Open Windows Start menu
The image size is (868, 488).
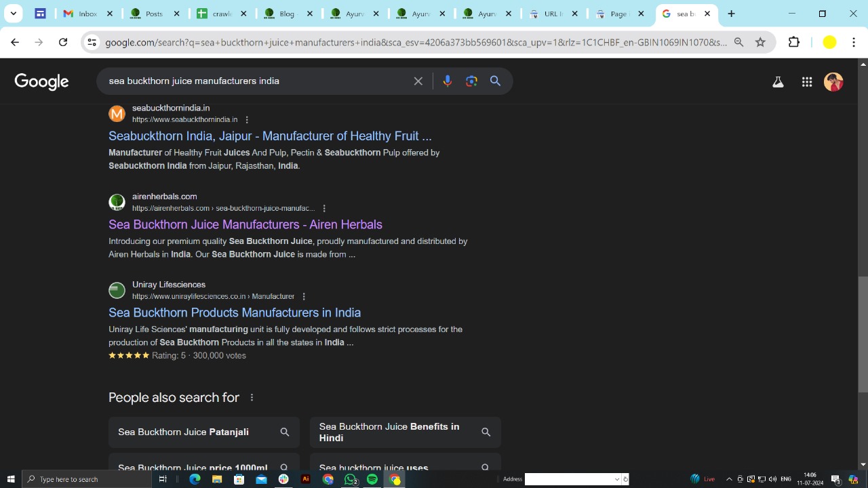click(x=11, y=479)
